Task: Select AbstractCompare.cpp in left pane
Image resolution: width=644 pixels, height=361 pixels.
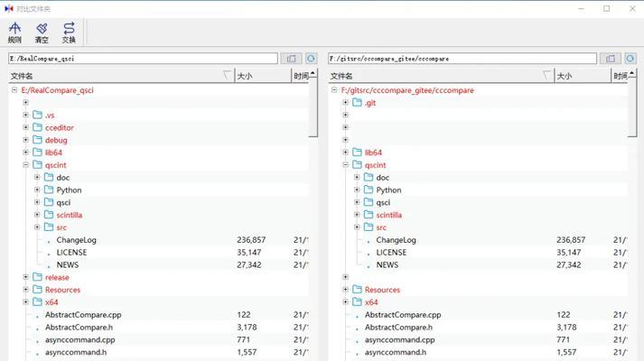Action: tap(83, 315)
